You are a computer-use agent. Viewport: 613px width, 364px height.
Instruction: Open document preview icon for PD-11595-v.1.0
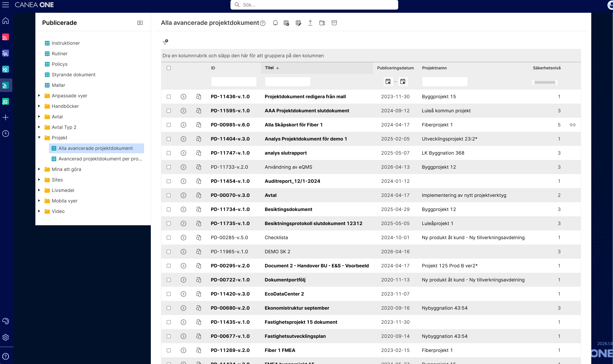(199, 111)
